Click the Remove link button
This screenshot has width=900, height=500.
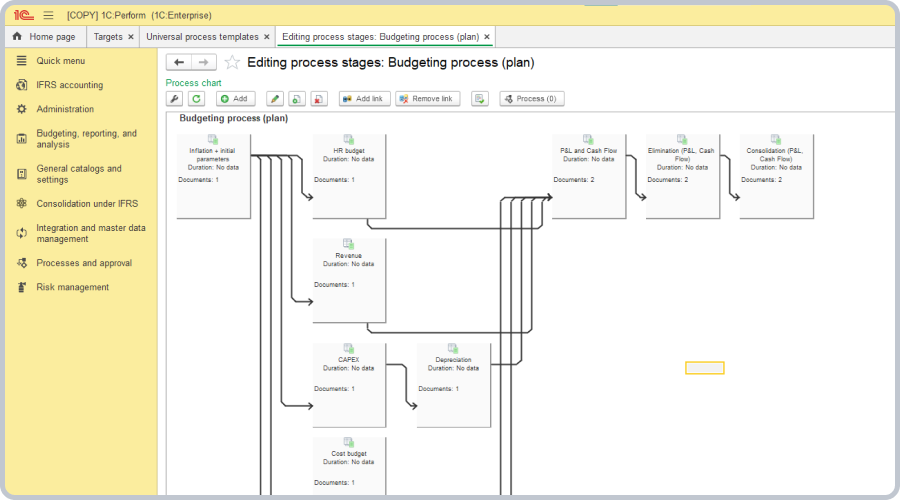click(x=427, y=99)
